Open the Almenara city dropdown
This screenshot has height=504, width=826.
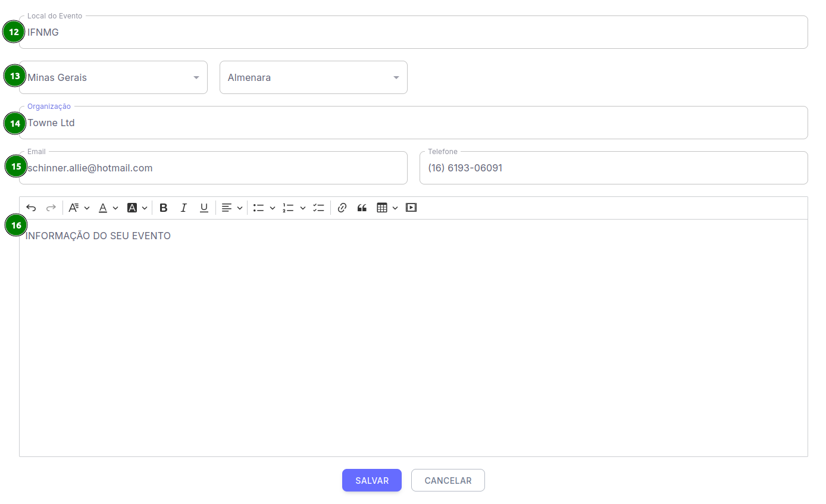click(313, 77)
